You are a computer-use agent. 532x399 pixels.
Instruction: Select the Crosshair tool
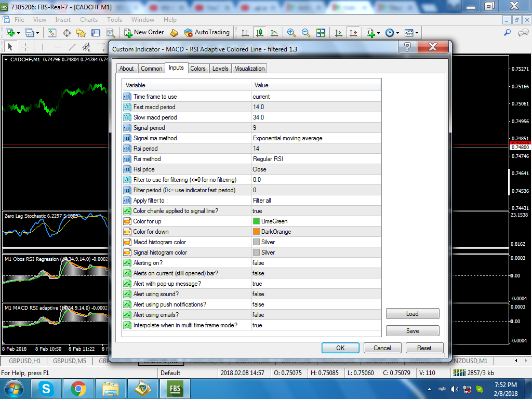pyautogui.click(x=25, y=47)
